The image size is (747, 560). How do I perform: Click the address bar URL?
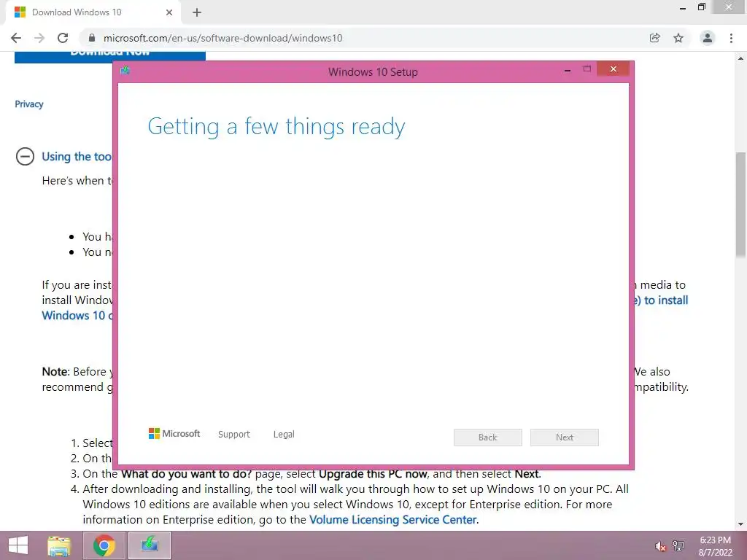tap(223, 38)
